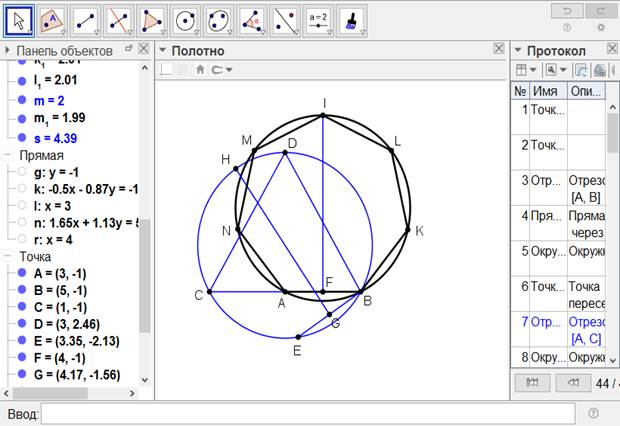The height and width of the screenshot is (426, 620).
Task: Open Протокол columns table dropdown
Action: click(526, 70)
